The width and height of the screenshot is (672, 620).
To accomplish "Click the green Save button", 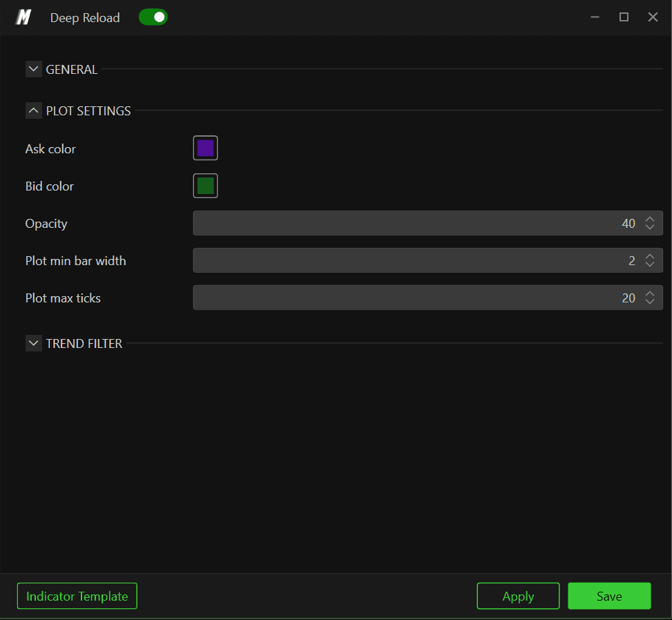I will (x=609, y=596).
